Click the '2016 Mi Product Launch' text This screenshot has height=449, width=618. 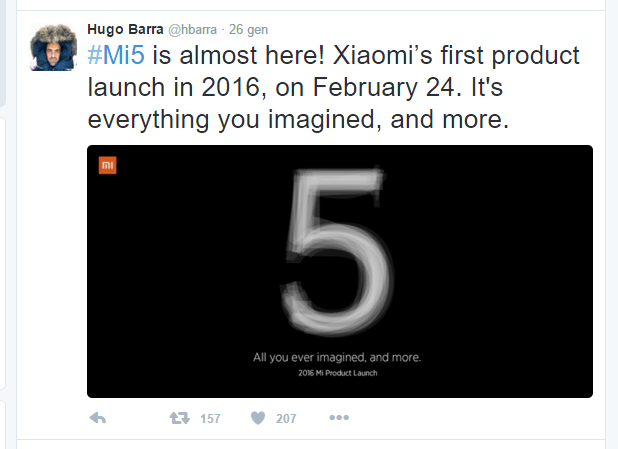(337, 373)
